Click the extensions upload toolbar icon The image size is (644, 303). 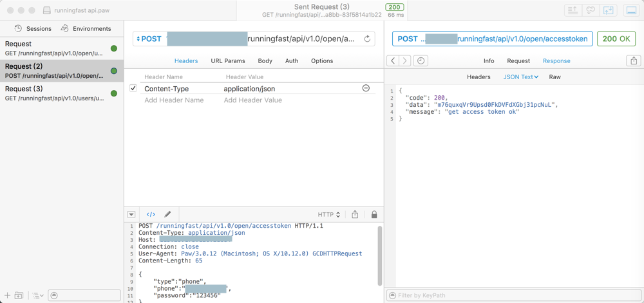[574, 11]
